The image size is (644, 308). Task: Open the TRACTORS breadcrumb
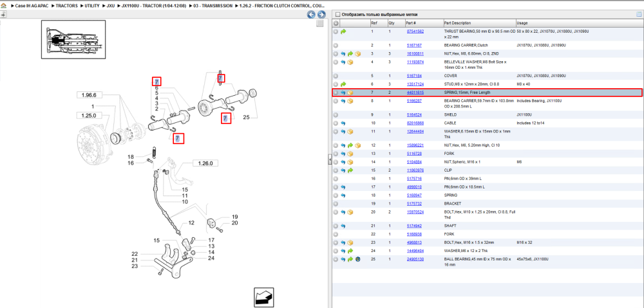(66, 6)
